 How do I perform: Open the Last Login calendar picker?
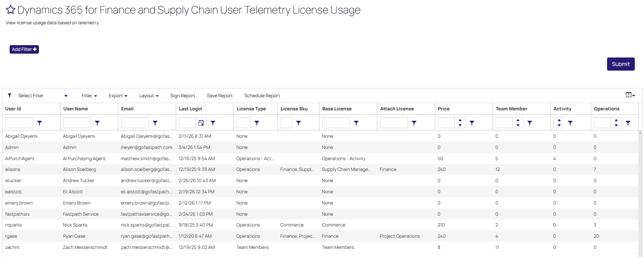[x=201, y=123]
